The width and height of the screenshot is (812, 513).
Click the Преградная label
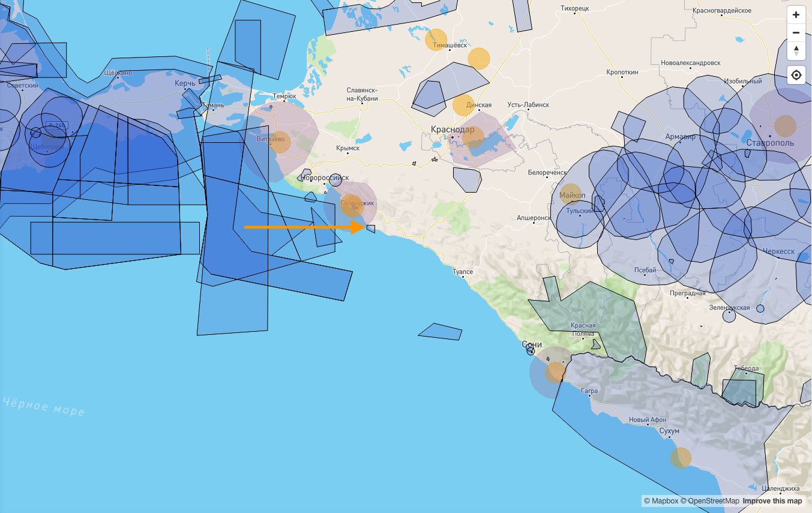[x=688, y=293]
